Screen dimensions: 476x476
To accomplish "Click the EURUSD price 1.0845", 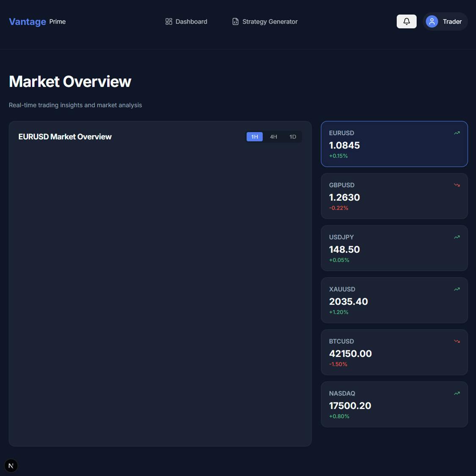I will coord(344,146).
